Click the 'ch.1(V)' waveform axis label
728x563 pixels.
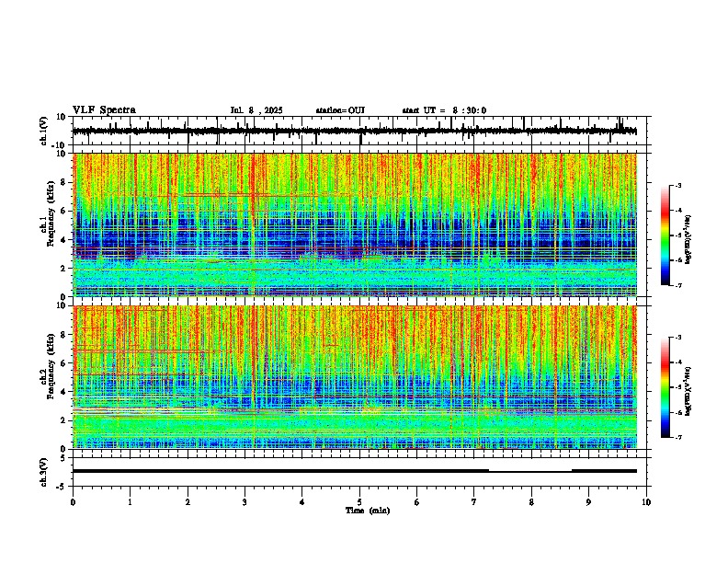click(44, 131)
